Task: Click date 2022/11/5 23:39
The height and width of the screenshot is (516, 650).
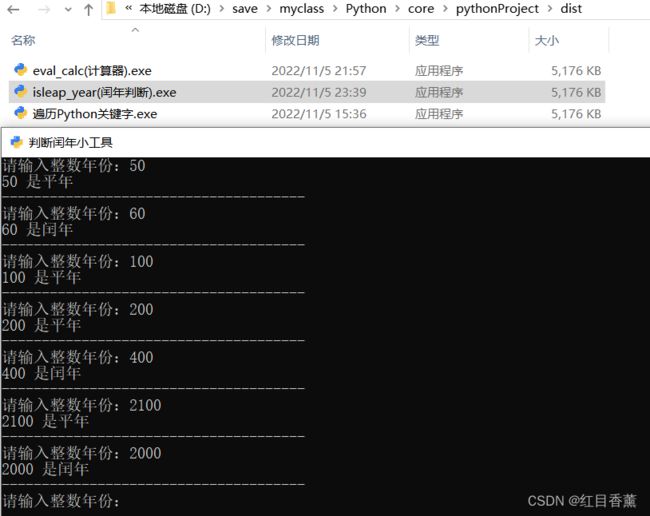Action: [x=319, y=92]
